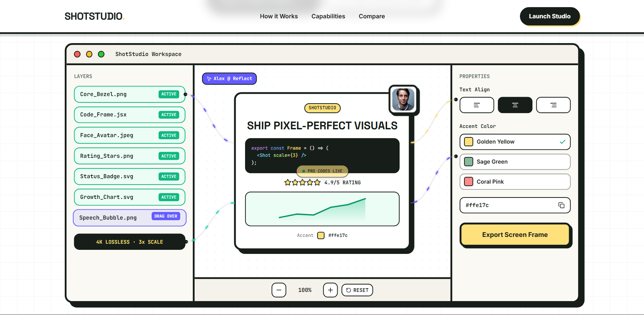644x315 pixels.
Task: Click the yellow window dot
Action: pyautogui.click(x=89, y=54)
